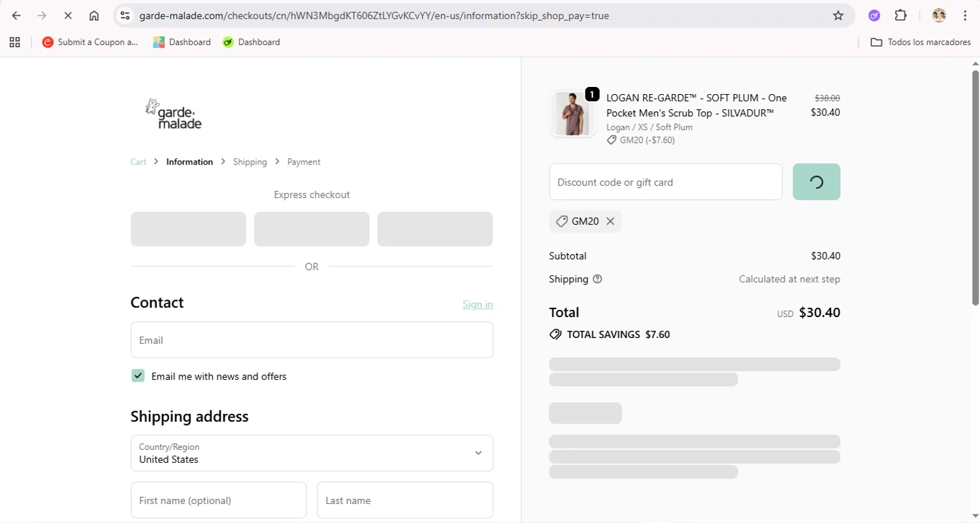Open the first Dashboard bookmark
The image size is (980, 523).
click(x=182, y=42)
